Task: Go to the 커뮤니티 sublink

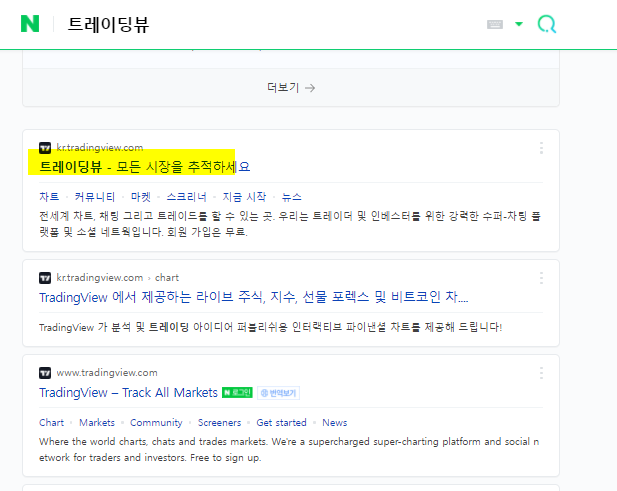Action: 95,197
